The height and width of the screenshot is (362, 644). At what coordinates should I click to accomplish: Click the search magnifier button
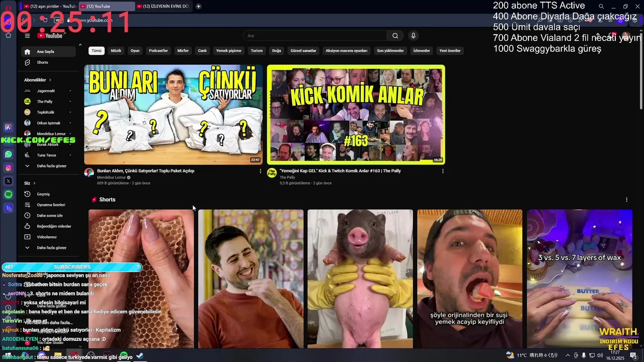[395, 36]
